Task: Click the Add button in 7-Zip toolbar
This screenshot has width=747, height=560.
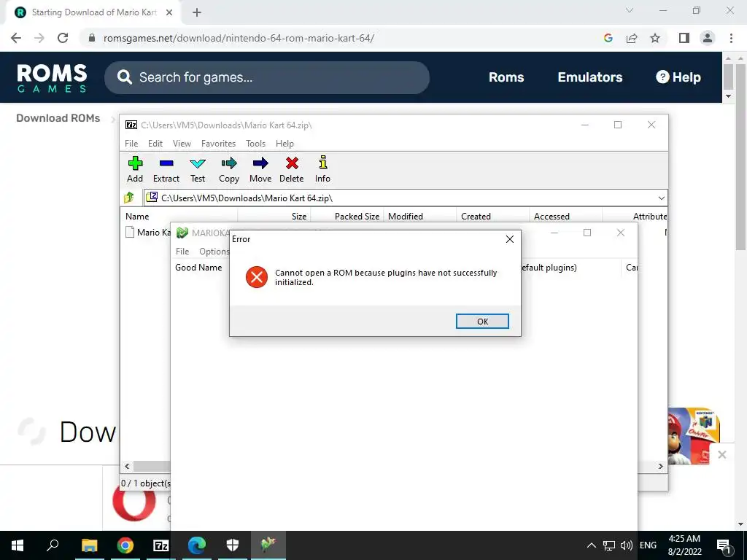Action: coord(135,169)
